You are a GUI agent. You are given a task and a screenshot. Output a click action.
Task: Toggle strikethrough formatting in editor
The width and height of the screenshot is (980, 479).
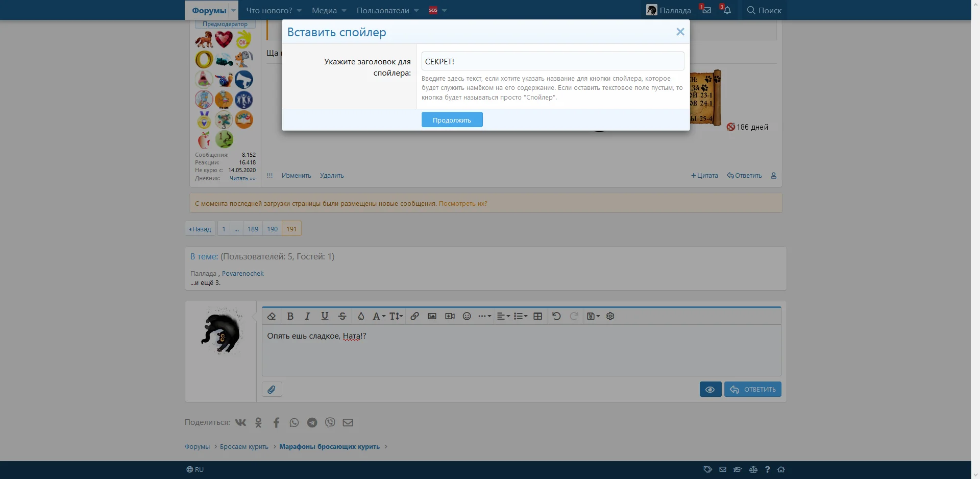342,316
